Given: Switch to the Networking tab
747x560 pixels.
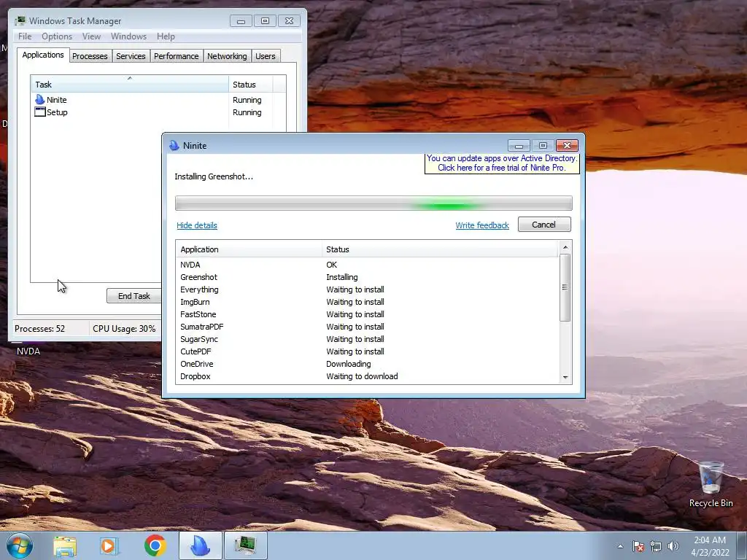Looking at the screenshot, I should point(227,56).
